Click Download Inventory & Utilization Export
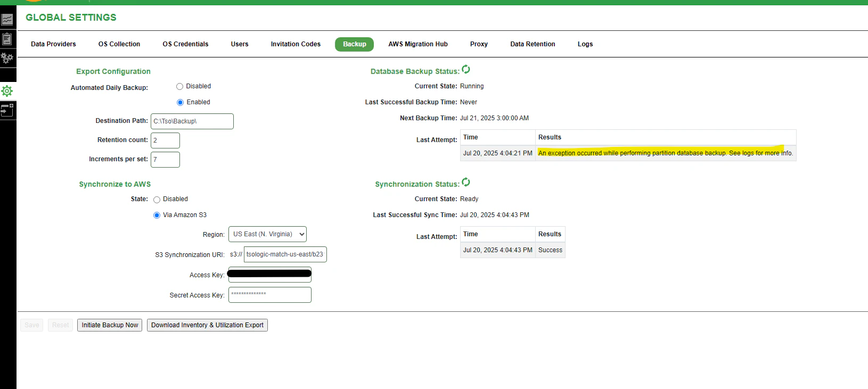The image size is (868, 389). coord(207,325)
